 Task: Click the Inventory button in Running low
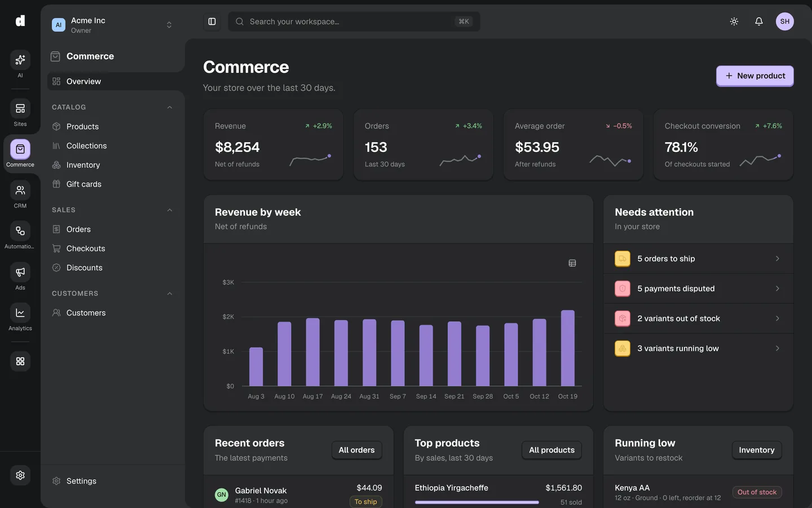tap(757, 450)
